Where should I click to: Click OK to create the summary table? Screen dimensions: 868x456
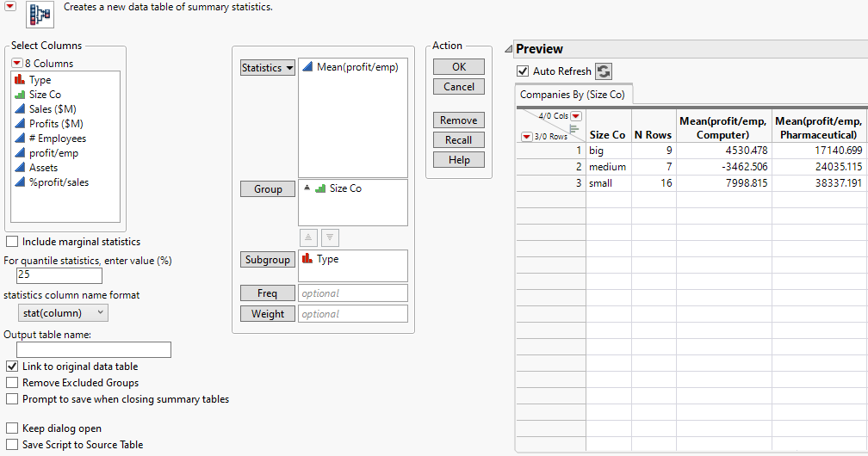pyautogui.click(x=459, y=67)
